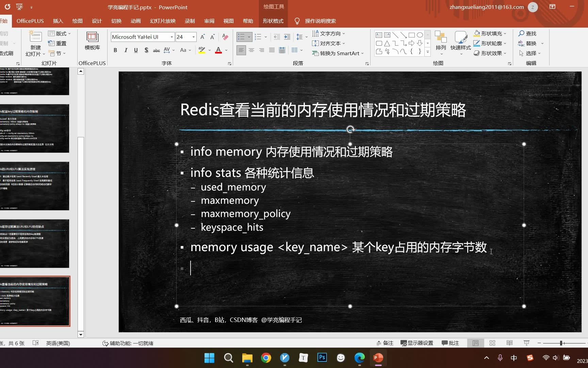Open Align Text dropdown
The width and height of the screenshot is (588, 368).
point(329,43)
